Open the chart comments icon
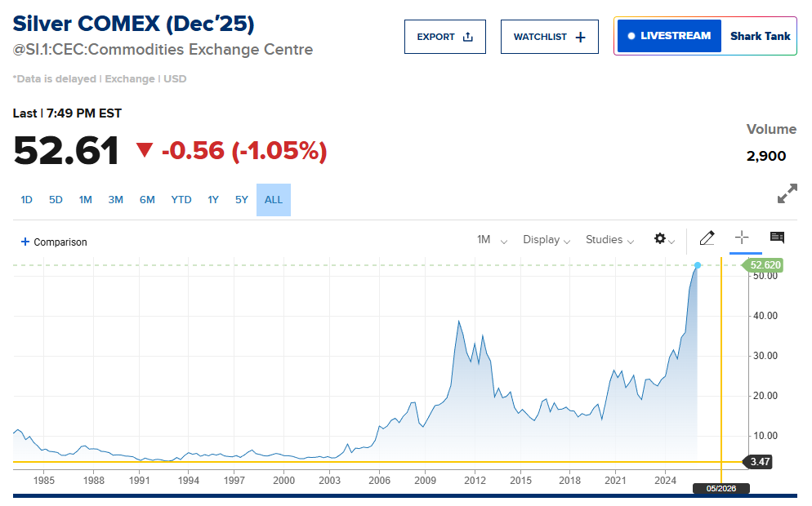Screen dimensions: 812x506 [x=777, y=237]
